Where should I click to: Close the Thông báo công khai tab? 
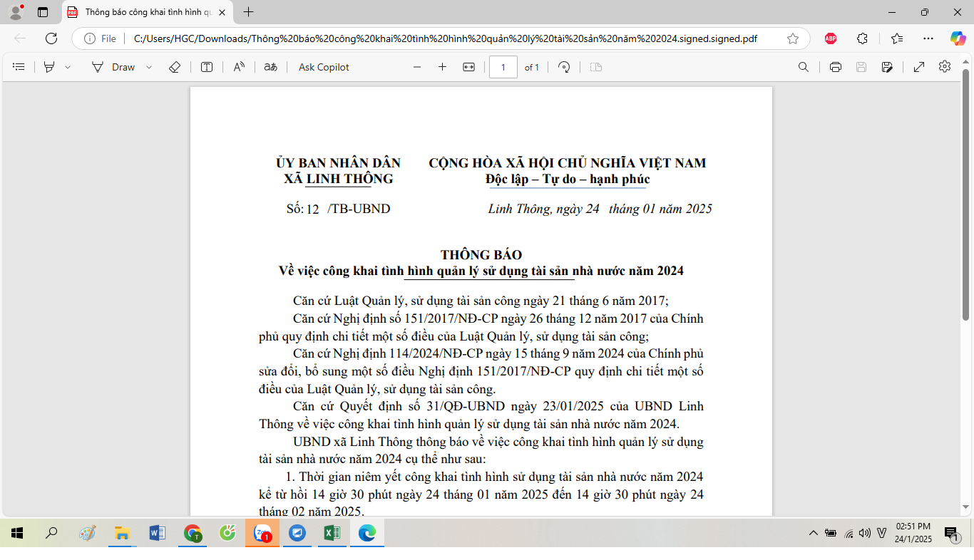click(x=222, y=12)
